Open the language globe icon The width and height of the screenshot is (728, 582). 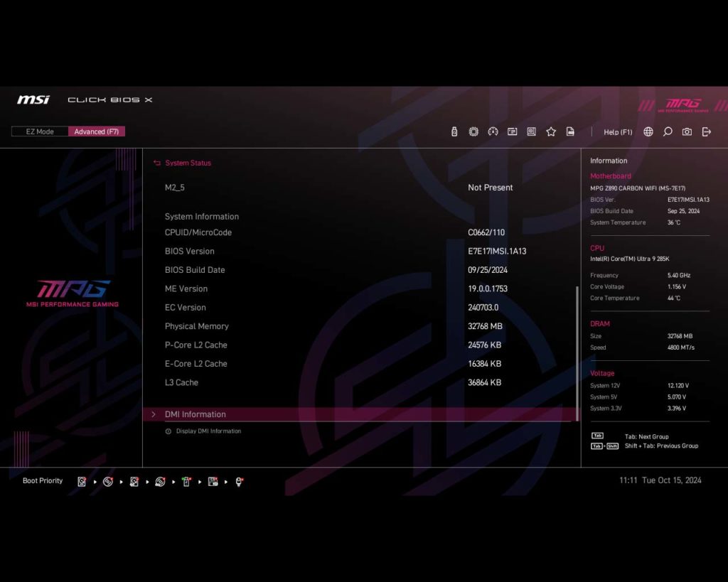pyautogui.click(x=648, y=131)
